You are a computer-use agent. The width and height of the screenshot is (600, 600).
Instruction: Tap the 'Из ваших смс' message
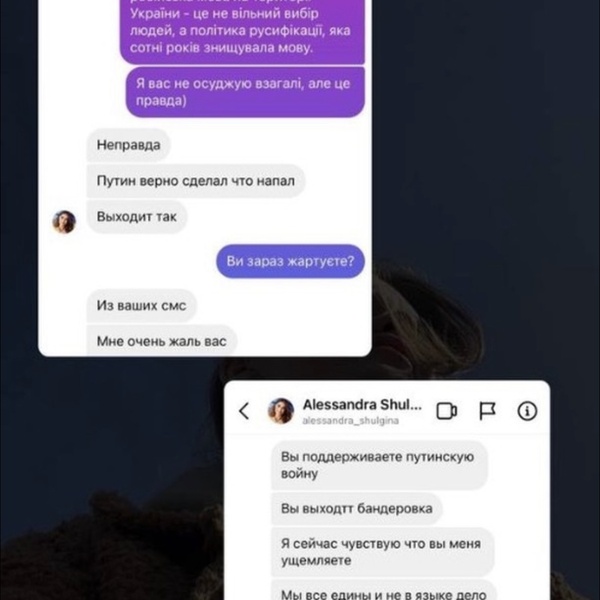point(142,305)
